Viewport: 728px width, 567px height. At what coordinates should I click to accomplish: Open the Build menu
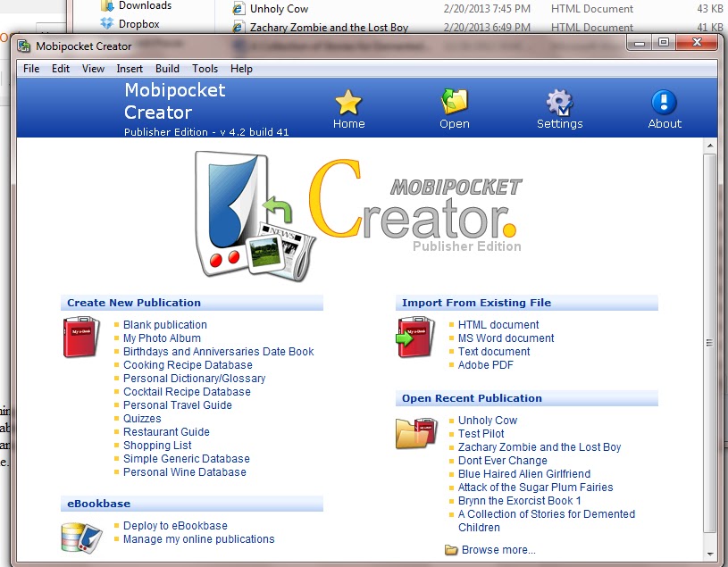click(x=167, y=69)
